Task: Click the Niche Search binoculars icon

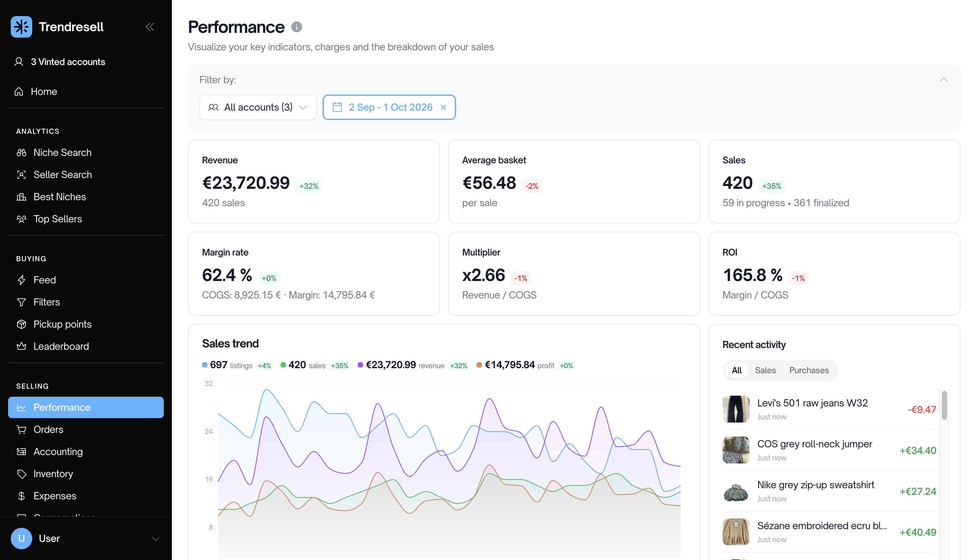Action: 21,153
